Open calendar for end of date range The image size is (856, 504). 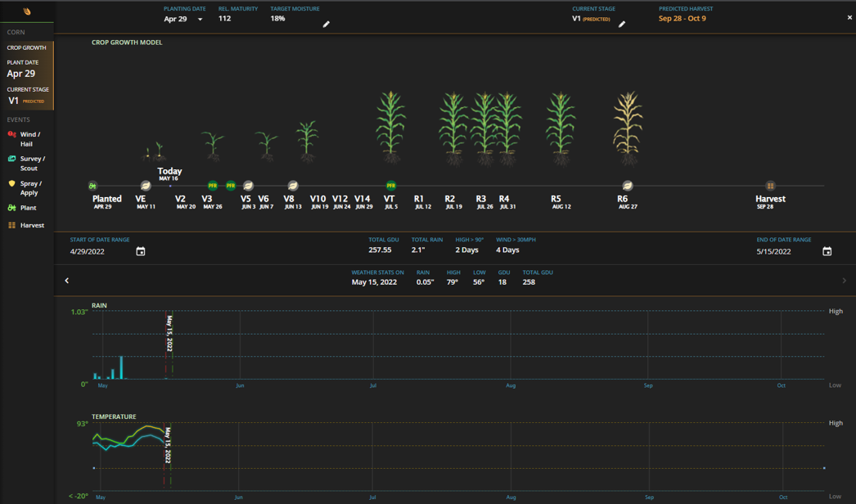pyautogui.click(x=827, y=251)
